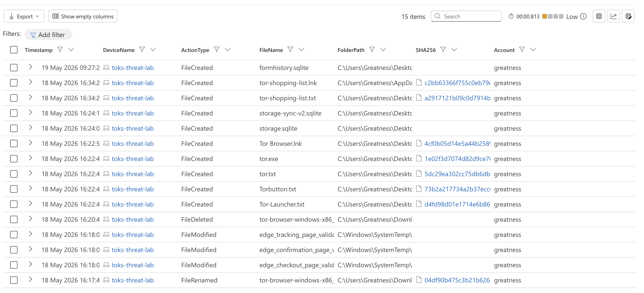Viewport: 644px width, 293px height.
Task: Open ActionType column sort chevron
Action: click(227, 50)
